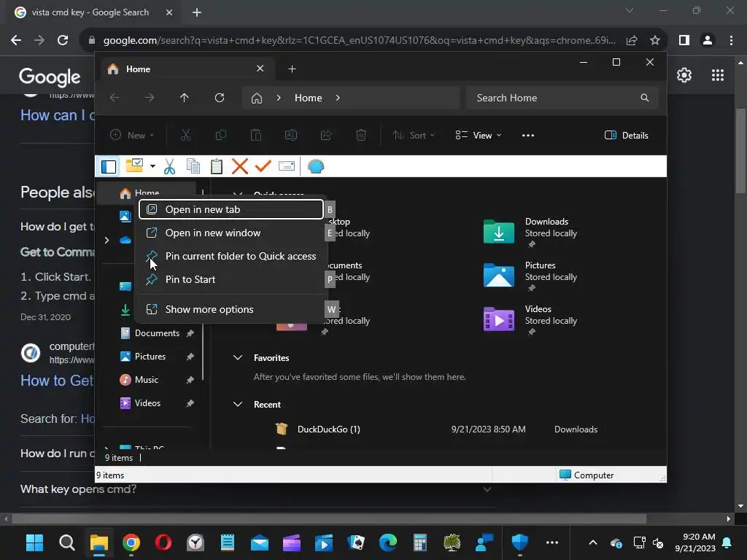Expand 'What key opens cmd?' question
The height and width of the screenshot is (560, 747).
coord(487,489)
